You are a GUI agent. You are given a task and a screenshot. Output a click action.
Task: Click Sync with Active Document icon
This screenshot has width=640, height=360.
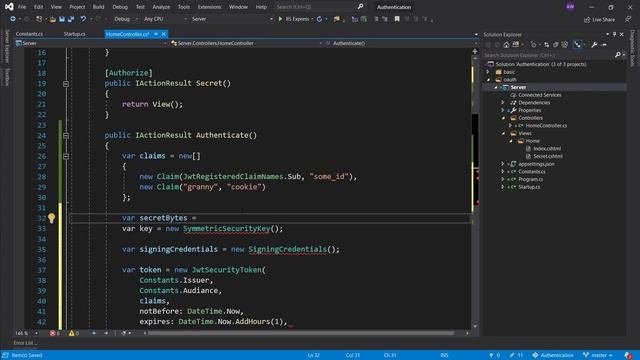click(546, 44)
